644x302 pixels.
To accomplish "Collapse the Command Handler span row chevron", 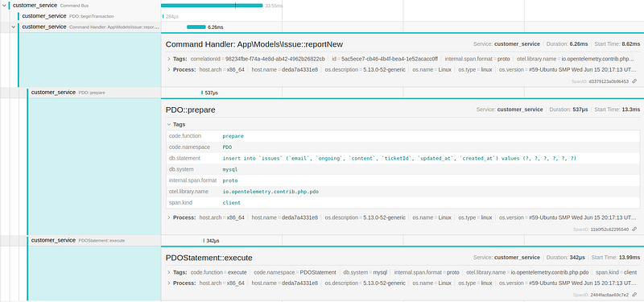I will [13, 27].
